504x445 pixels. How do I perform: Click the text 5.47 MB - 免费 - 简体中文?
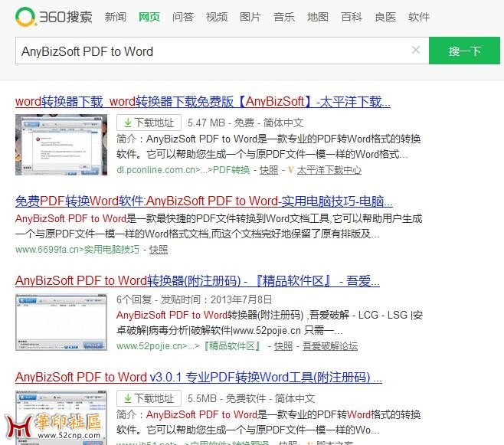pos(246,123)
